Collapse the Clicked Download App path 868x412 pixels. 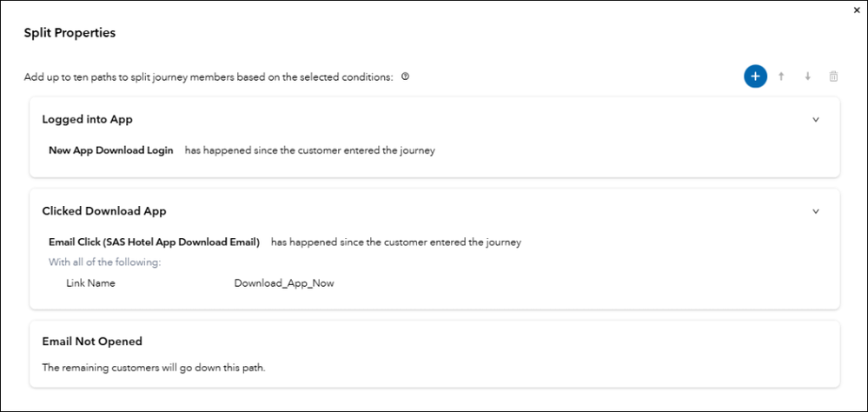(x=815, y=211)
